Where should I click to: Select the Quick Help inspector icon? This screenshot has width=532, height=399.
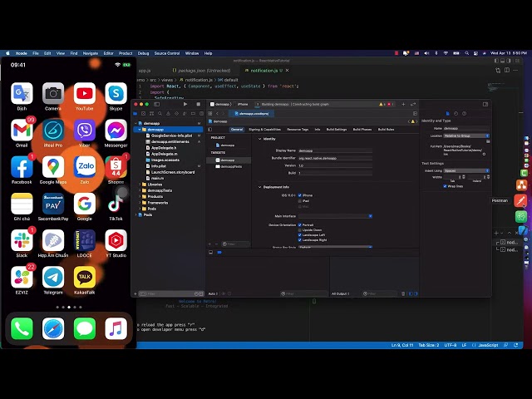coord(464,113)
